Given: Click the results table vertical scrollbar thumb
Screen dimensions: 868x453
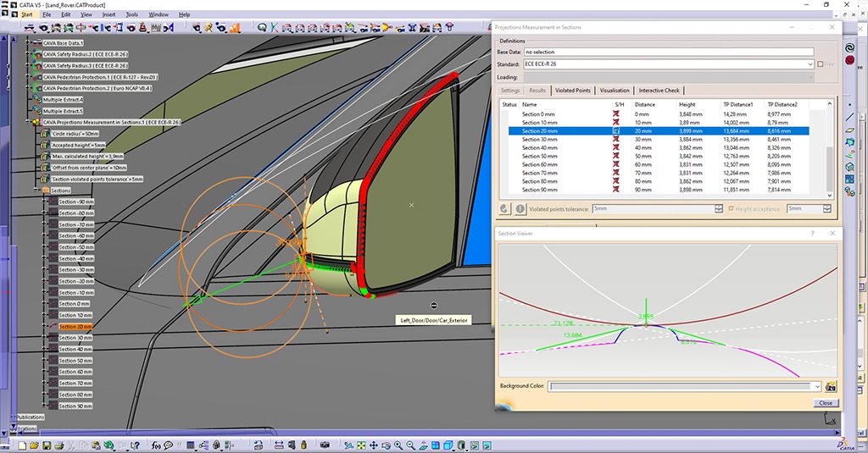Looking at the screenshot, I should click(x=829, y=168).
